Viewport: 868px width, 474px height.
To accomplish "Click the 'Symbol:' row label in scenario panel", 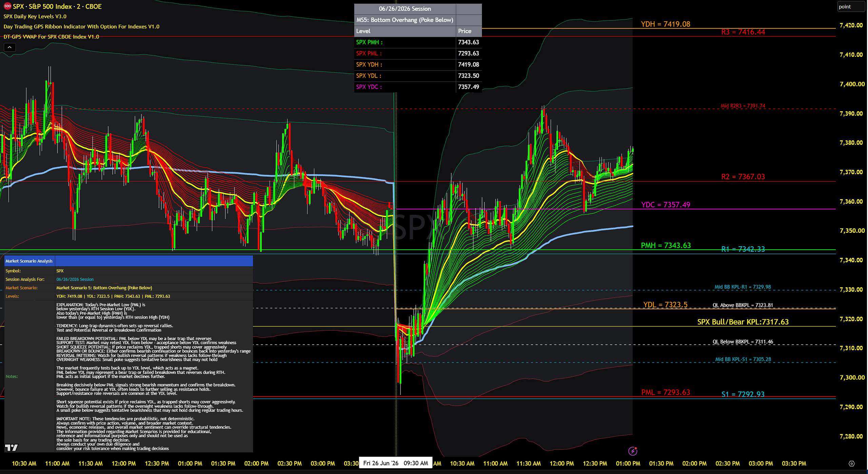I will (x=13, y=271).
